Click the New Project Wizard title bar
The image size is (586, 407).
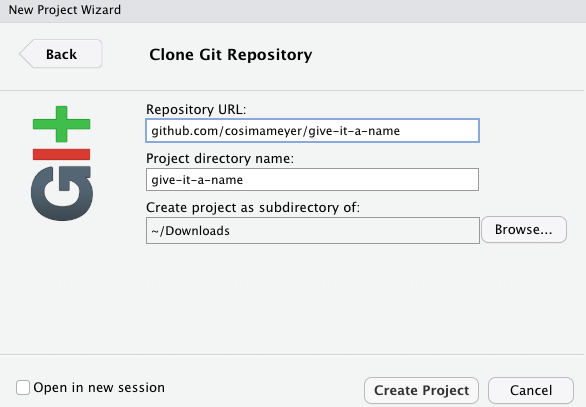tap(293, 10)
